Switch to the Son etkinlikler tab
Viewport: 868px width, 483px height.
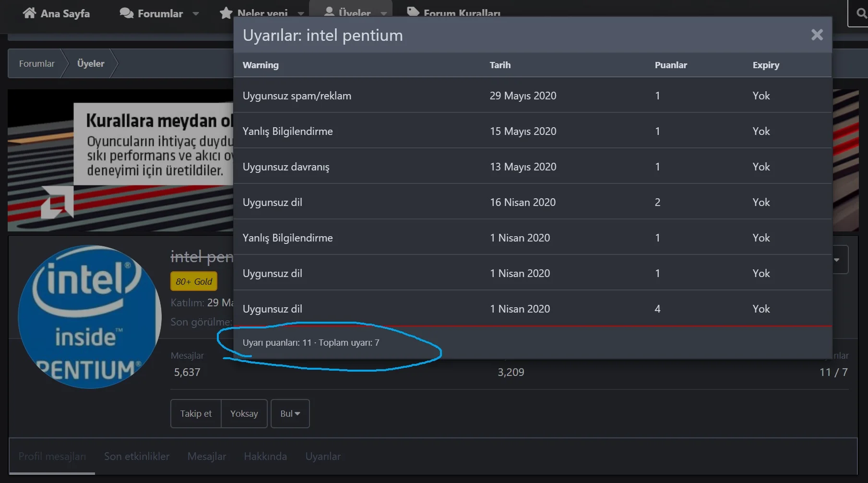coord(137,456)
